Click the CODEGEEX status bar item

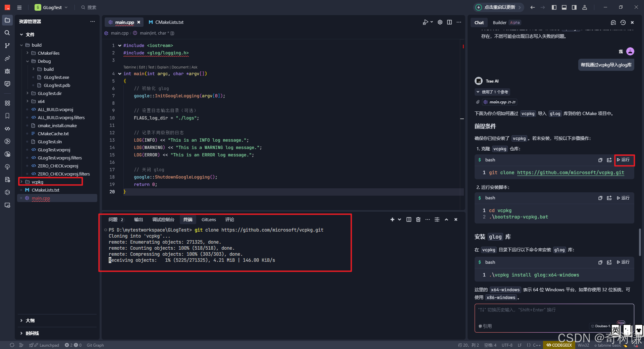point(559,345)
